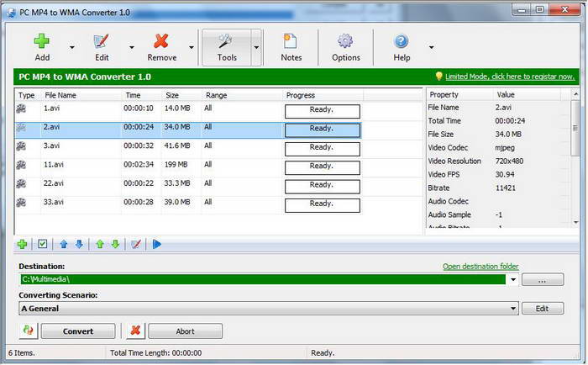
Task: Select the 33.avi file row
Action: pyautogui.click(x=187, y=205)
